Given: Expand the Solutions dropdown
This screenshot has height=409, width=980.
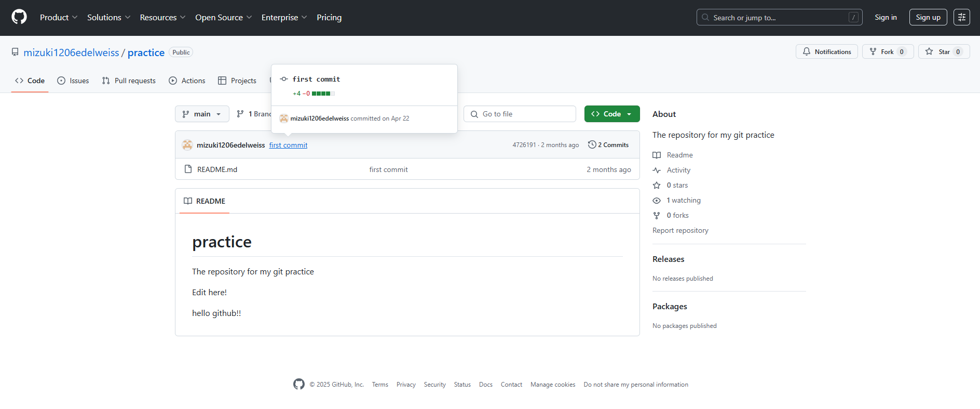Looking at the screenshot, I should (x=109, y=17).
